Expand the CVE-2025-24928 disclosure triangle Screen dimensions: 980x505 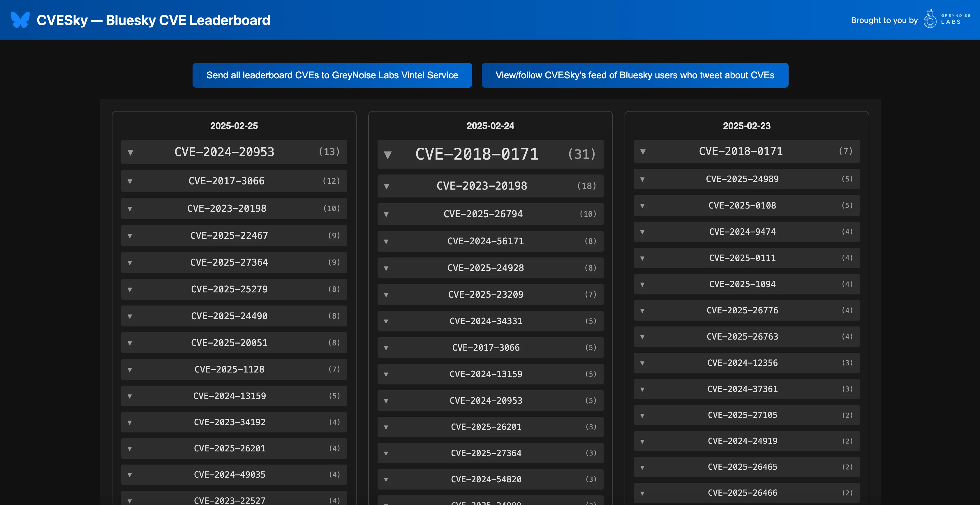386,269
